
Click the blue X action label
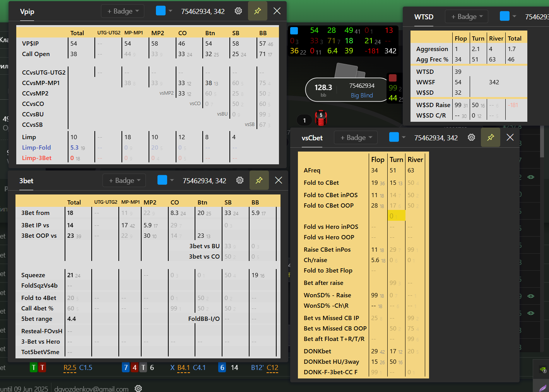pyautogui.click(x=173, y=368)
